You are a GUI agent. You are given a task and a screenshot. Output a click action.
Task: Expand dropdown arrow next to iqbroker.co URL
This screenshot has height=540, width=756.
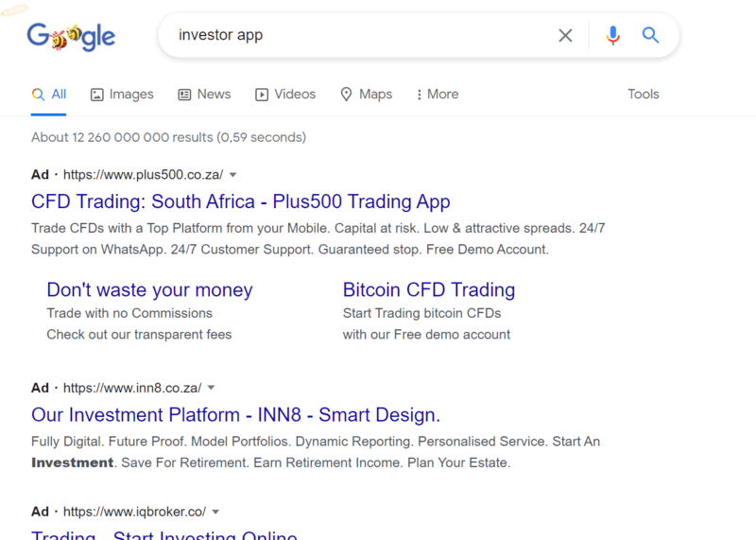tap(215, 512)
